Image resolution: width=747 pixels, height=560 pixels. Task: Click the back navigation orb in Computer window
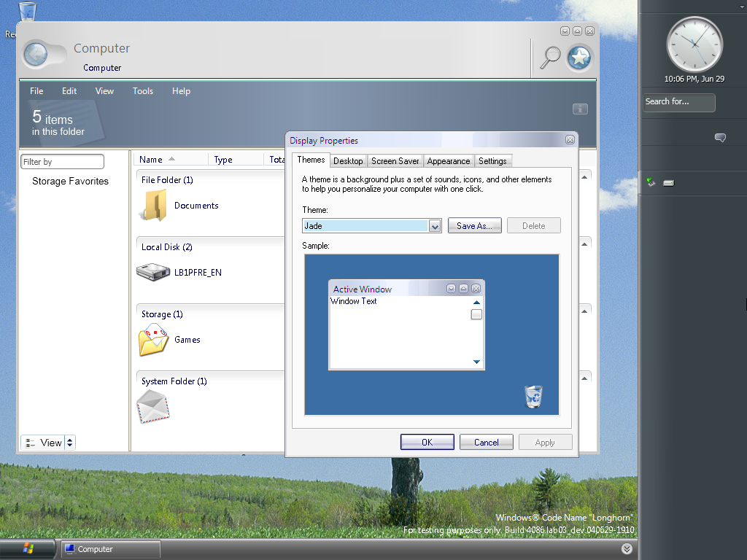pyautogui.click(x=36, y=55)
